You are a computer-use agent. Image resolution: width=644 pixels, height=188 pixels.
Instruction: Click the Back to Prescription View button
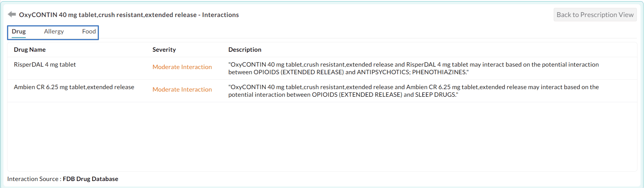[595, 15]
